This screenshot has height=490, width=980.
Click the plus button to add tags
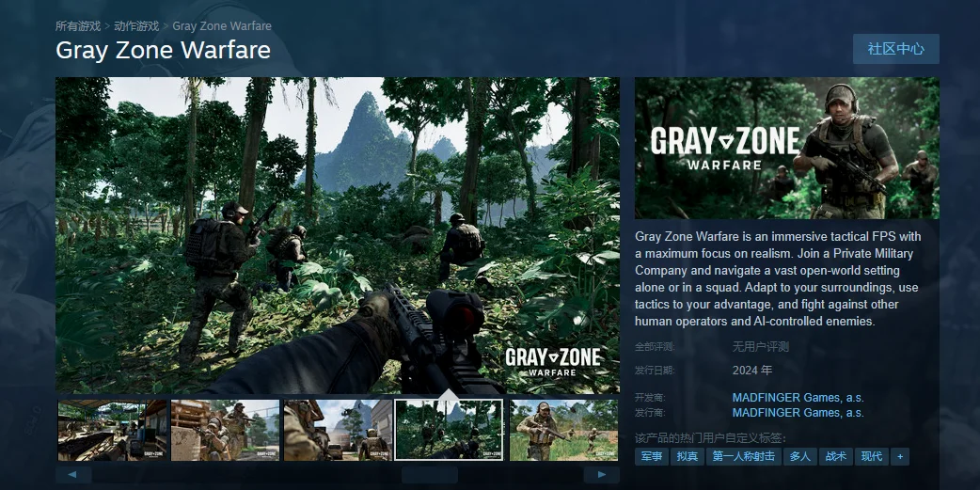[900, 457]
